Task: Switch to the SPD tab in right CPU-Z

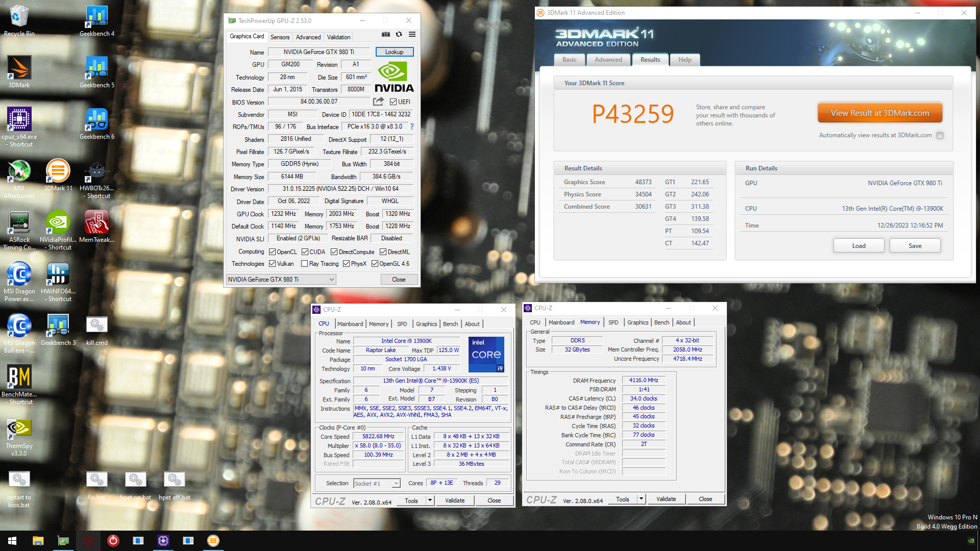Action: pos(613,322)
